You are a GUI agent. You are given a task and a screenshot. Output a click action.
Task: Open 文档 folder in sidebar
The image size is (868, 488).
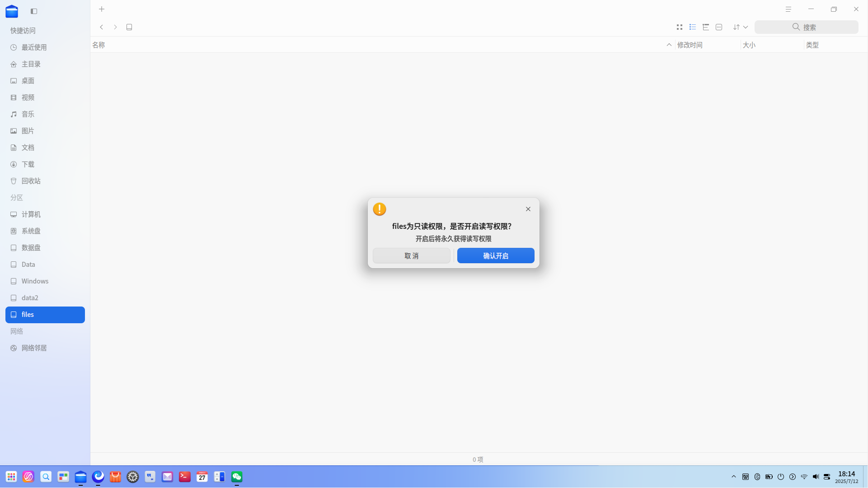pos(45,148)
